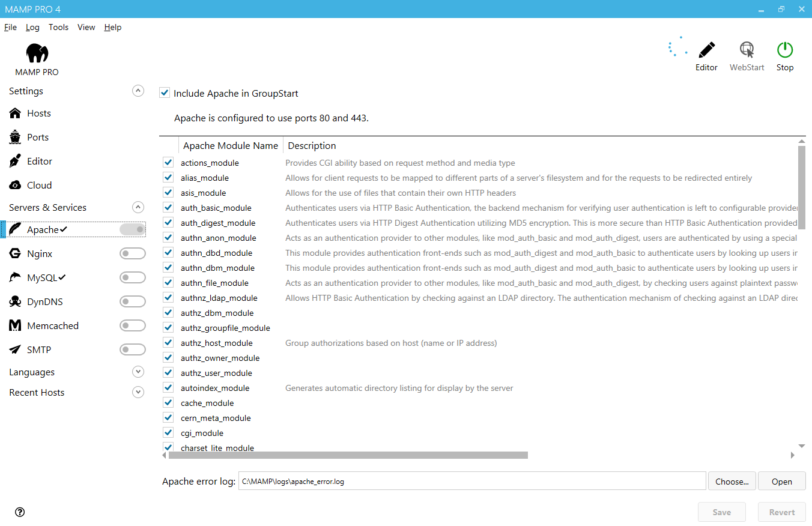Select the Apache feather icon
The width and height of the screenshot is (812, 526).
coord(15,229)
